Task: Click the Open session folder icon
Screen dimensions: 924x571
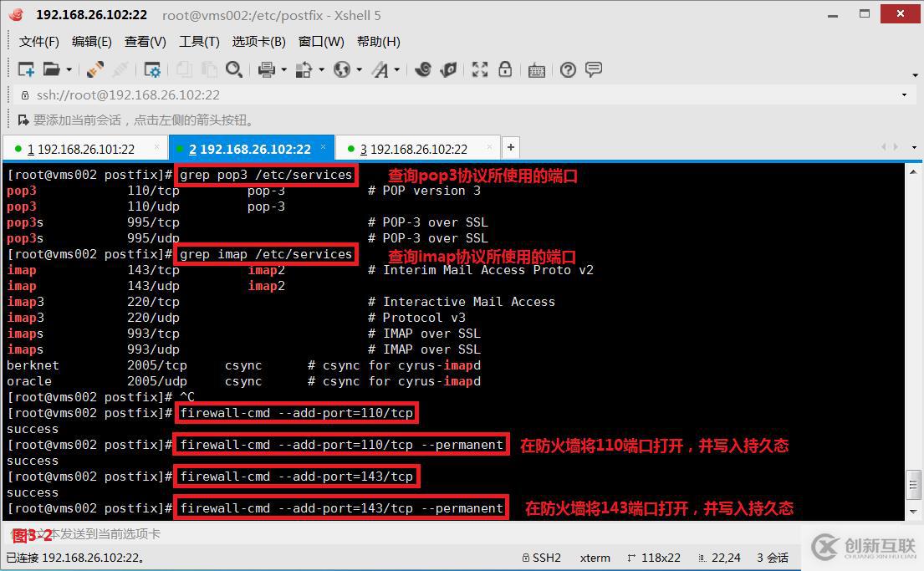Action: pyautogui.click(x=51, y=69)
